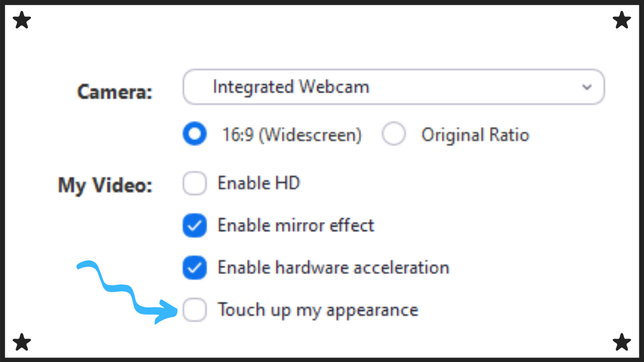Click the 'Original Ratio' text label
Image resolution: width=644 pixels, height=362 pixels.
pyautogui.click(x=475, y=135)
